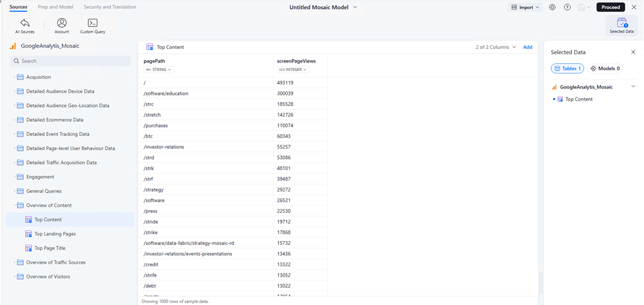Image resolution: width=644 pixels, height=305 pixels.
Task: Open the pagePath STRING type dropdown
Action: click(x=158, y=70)
